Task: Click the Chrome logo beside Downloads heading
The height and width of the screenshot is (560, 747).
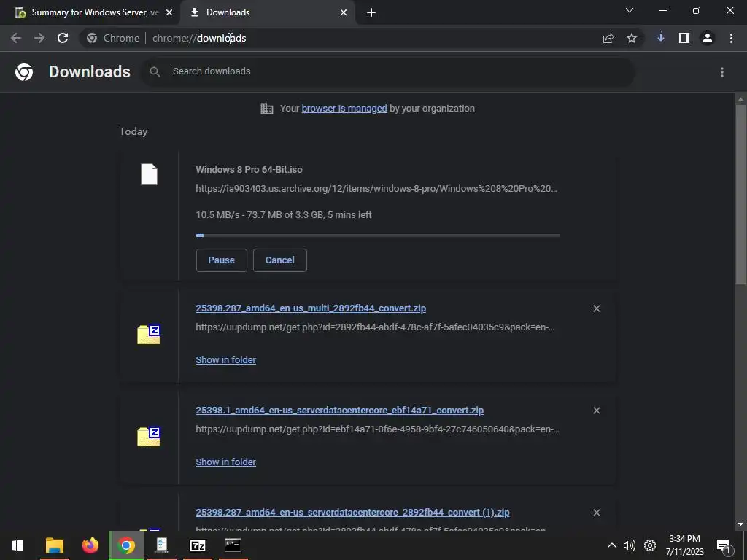Action: click(24, 72)
